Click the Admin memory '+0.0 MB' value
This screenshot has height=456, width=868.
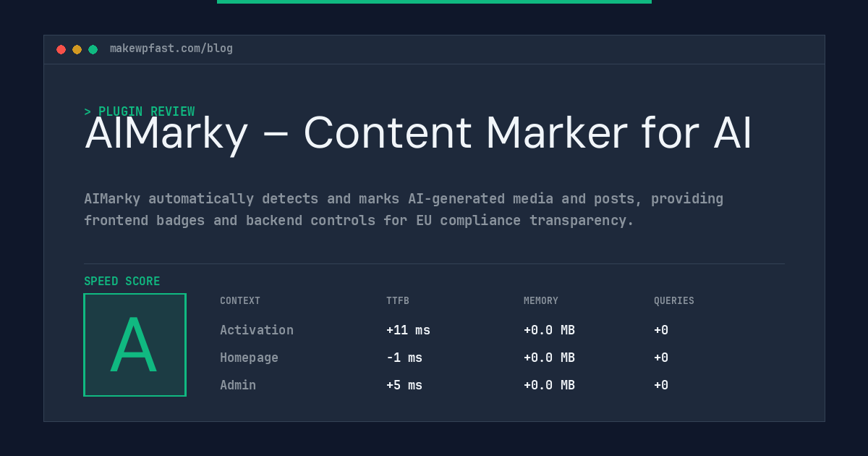[549, 385]
